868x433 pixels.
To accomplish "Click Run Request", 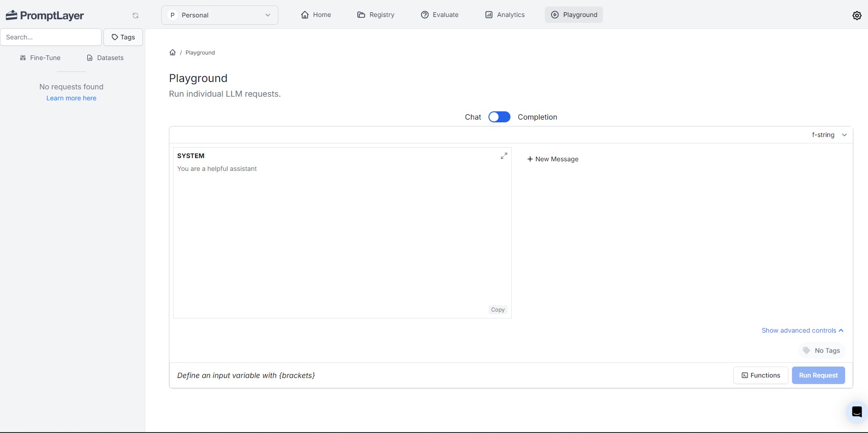I will [819, 375].
